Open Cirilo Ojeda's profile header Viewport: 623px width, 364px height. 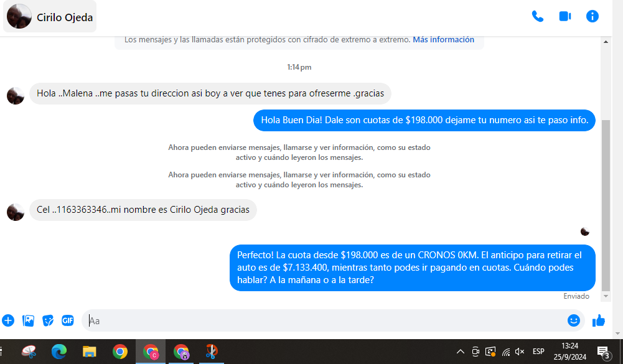[x=50, y=17]
